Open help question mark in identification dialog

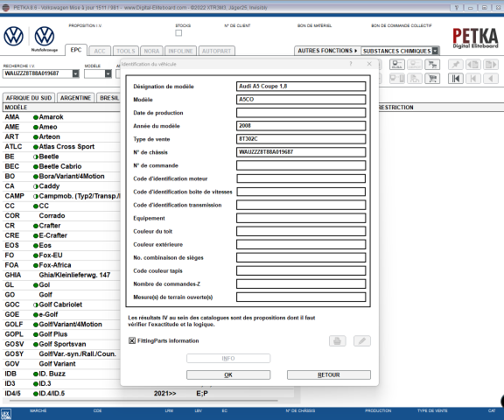pos(351,64)
